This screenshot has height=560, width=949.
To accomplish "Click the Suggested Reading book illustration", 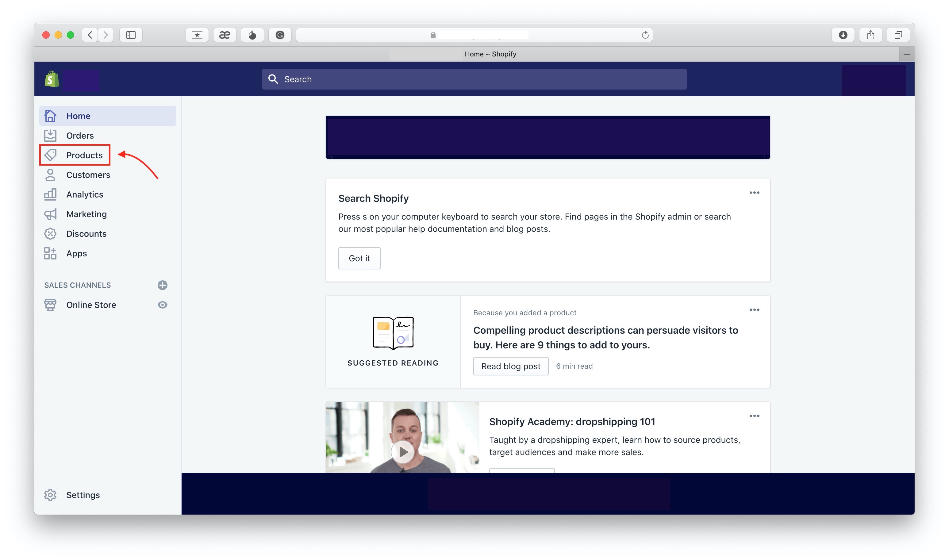I will coord(393,333).
